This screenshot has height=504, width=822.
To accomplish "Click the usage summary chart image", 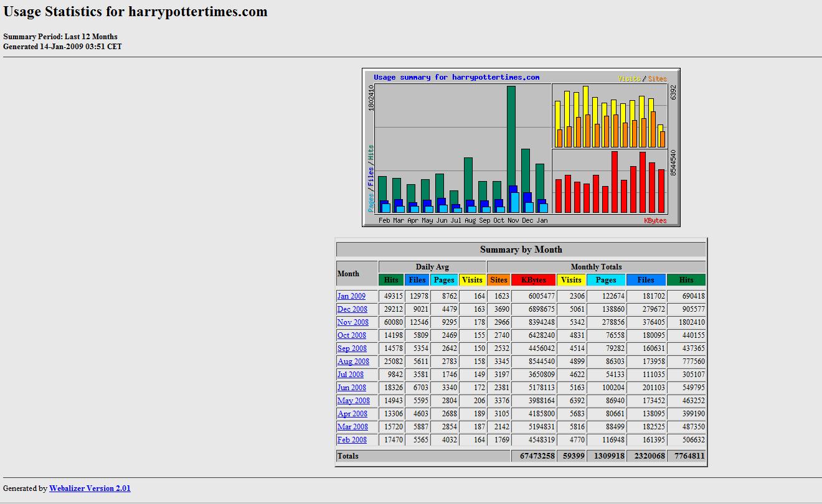I will pos(521,147).
